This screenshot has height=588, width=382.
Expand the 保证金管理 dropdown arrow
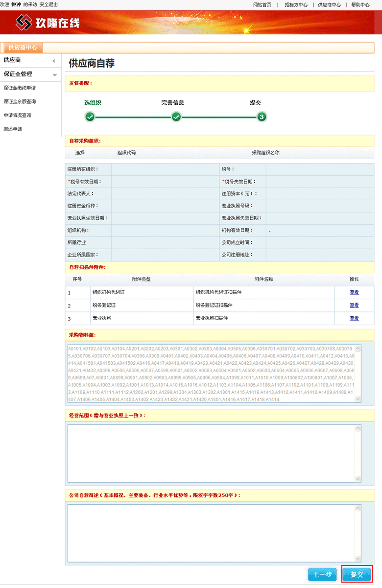(x=55, y=75)
